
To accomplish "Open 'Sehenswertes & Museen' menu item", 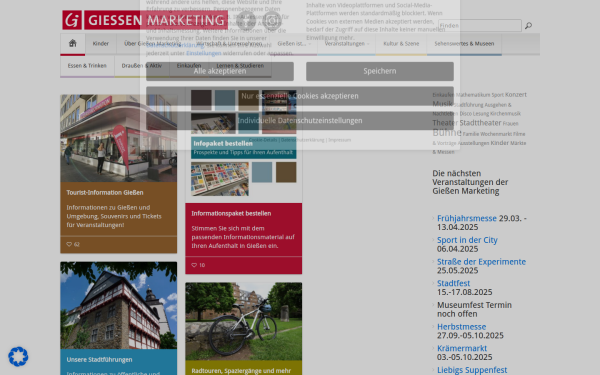I will pyautogui.click(x=464, y=44).
